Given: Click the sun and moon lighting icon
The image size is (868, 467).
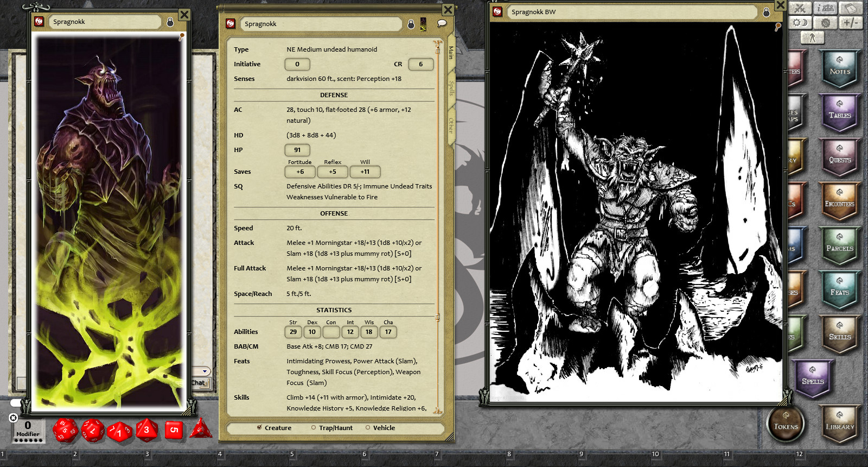Looking at the screenshot, I should click(800, 23).
